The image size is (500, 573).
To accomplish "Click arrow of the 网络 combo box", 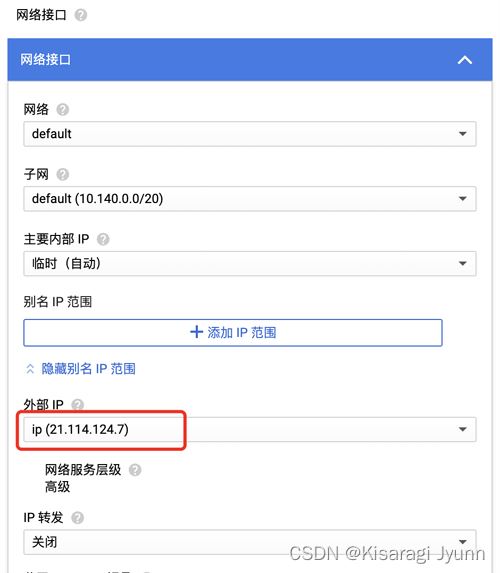I will pyautogui.click(x=463, y=134).
